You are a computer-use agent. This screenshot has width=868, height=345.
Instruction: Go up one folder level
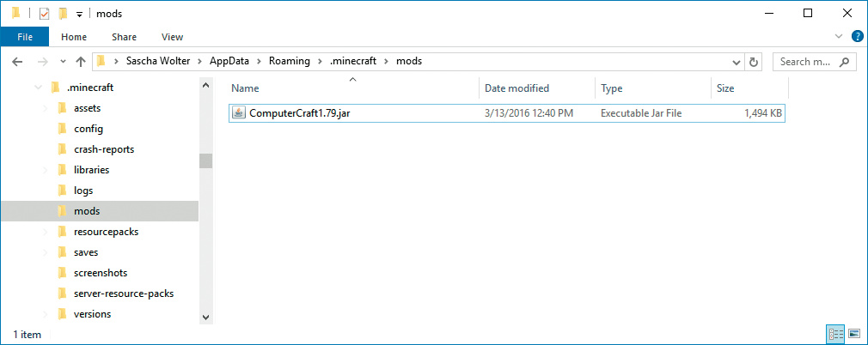pyautogui.click(x=81, y=62)
